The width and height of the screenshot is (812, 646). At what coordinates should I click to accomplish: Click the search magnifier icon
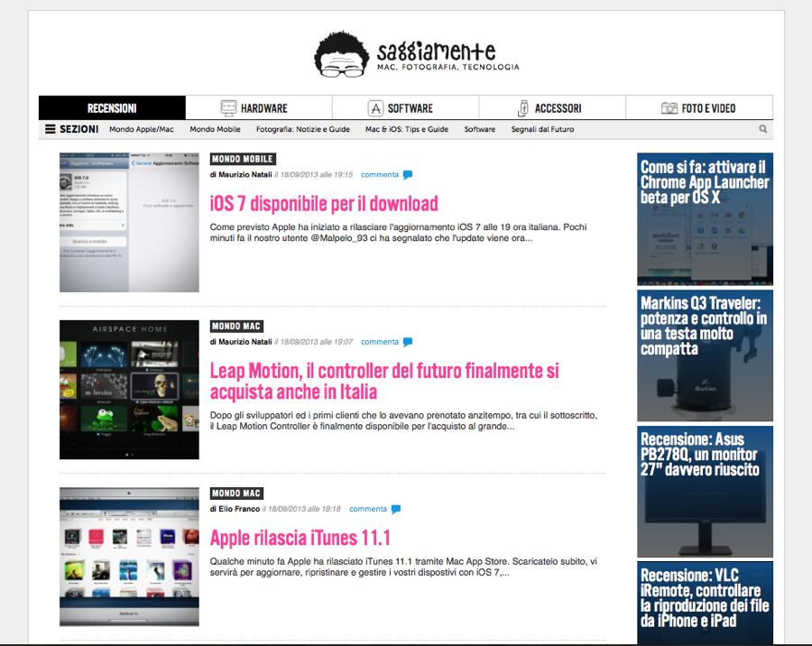[762, 129]
